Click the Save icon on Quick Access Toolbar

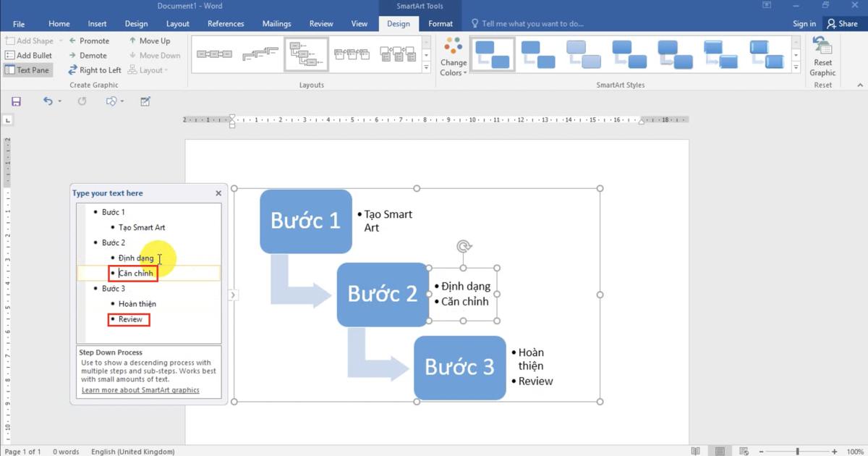(16, 101)
